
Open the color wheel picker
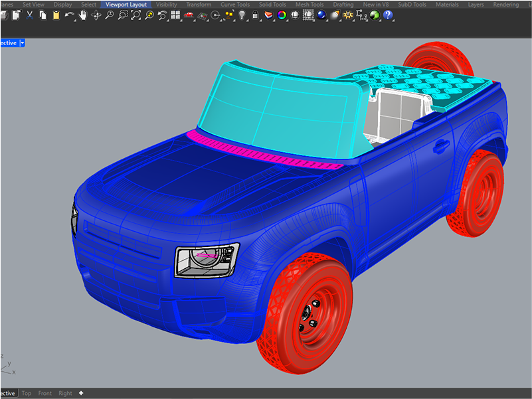[x=282, y=15]
